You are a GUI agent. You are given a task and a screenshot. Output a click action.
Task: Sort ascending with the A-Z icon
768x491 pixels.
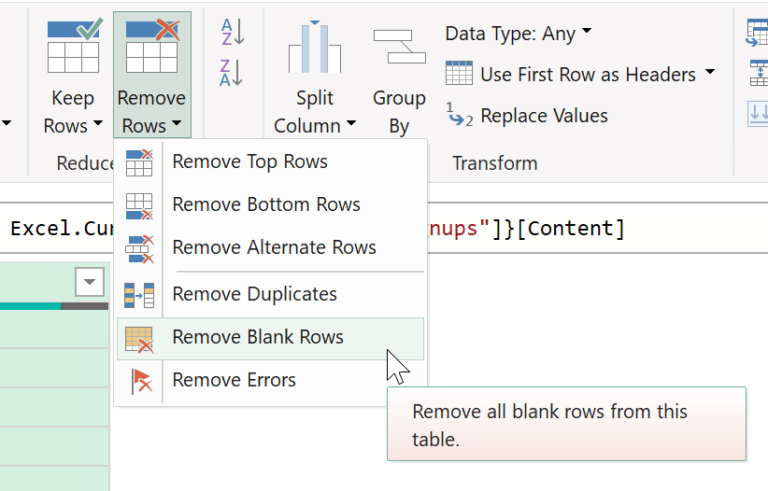click(x=232, y=31)
